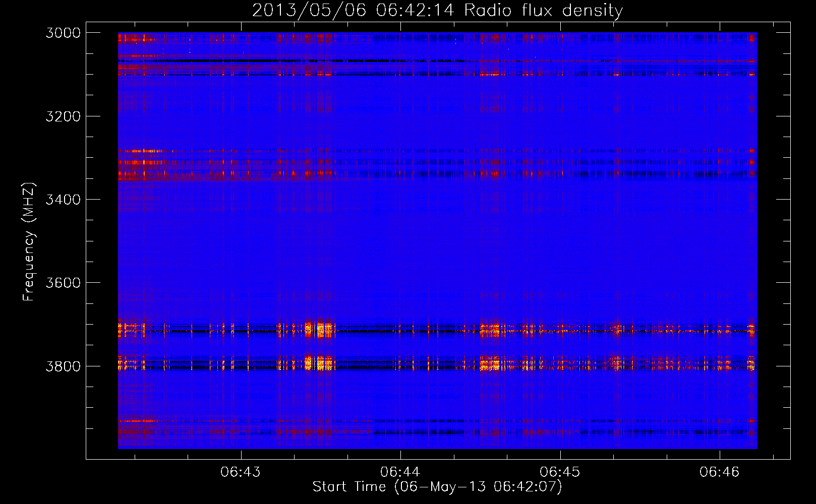816x504 pixels.
Task: Click the plot title '2013/05/06 06:42:14 Radio flux density'
Action: coord(437,11)
